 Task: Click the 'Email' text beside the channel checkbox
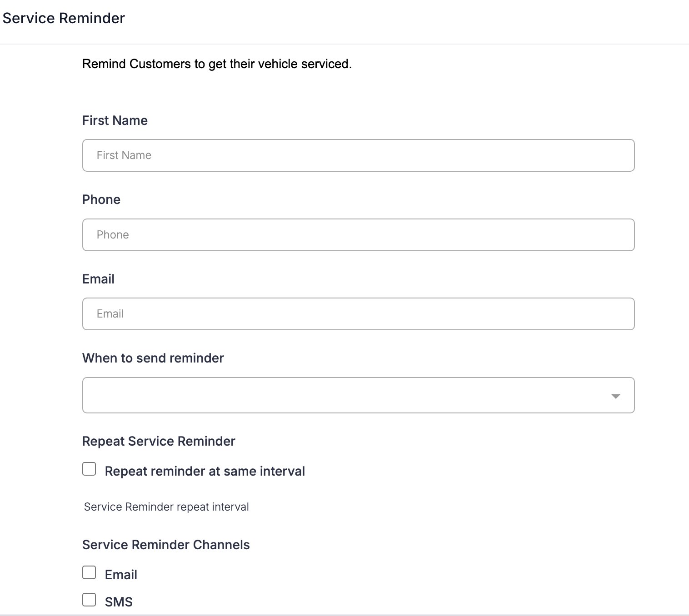coord(121,575)
